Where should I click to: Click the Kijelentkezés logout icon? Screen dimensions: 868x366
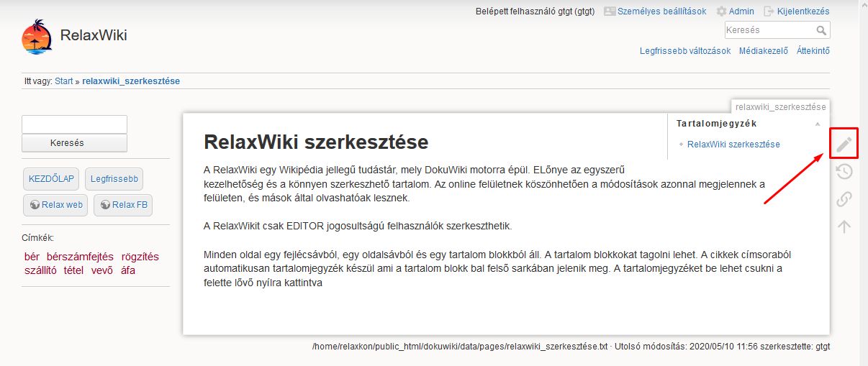tap(769, 12)
